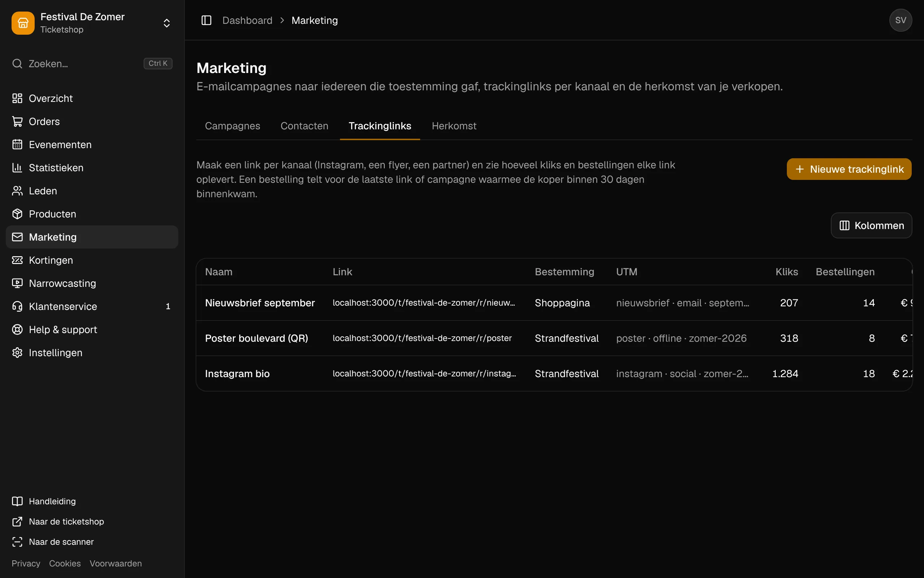Create a Nieuwe trackinglink

pos(849,169)
